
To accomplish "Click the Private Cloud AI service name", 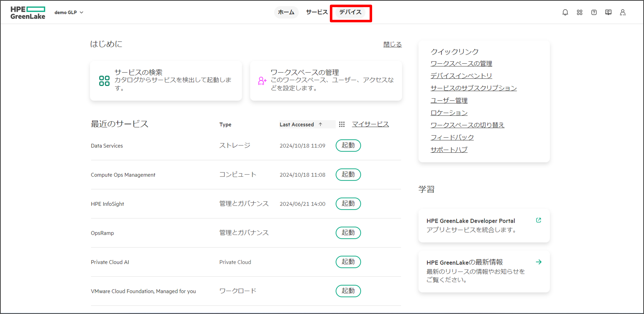I will (x=110, y=262).
